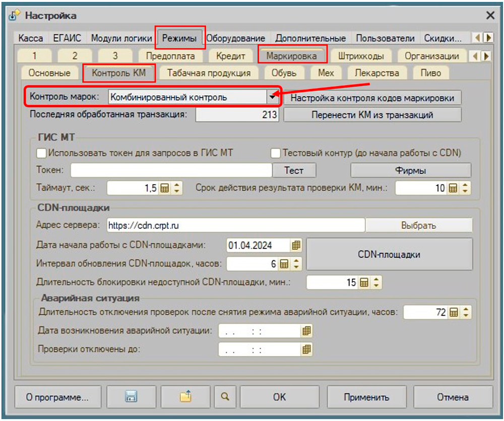Viewport: 504px width, 421px height.
Task: Open the 'Пиво' tab
Action: click(430, 73)
